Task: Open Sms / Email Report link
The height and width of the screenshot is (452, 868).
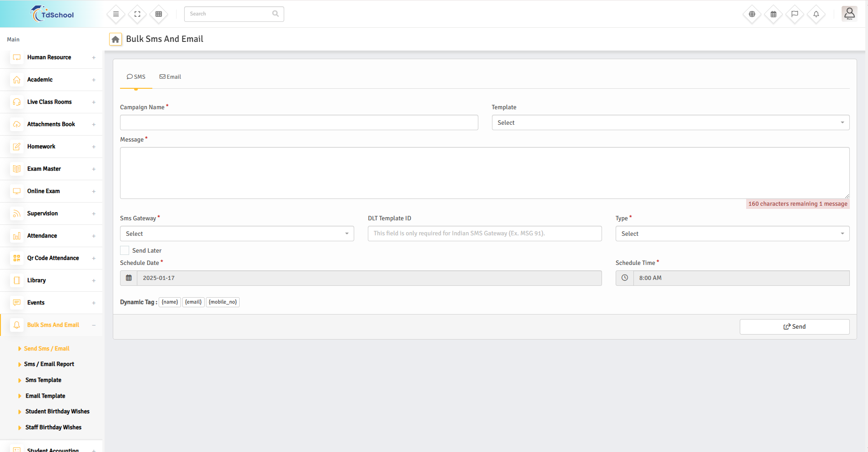Action: [x=49, y=364]
